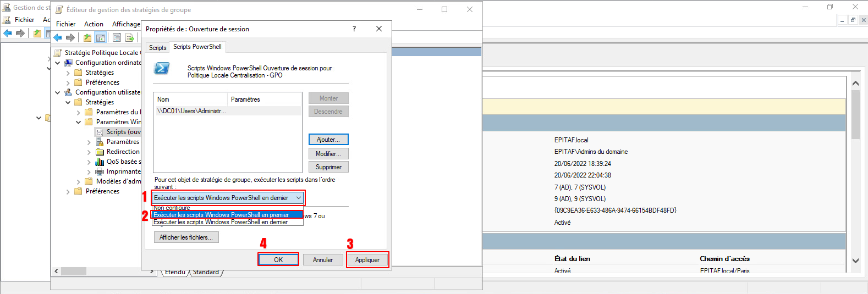Select the \\DC01\Users\Administr... script row

[x=191, y=111]
